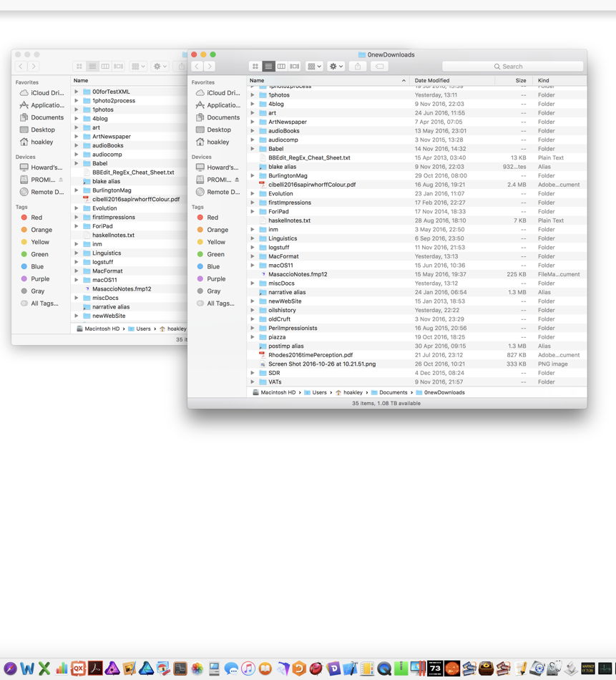Screen dimensions: 616x680
Task: Open the action gear menu
Action: coord(334,66)
